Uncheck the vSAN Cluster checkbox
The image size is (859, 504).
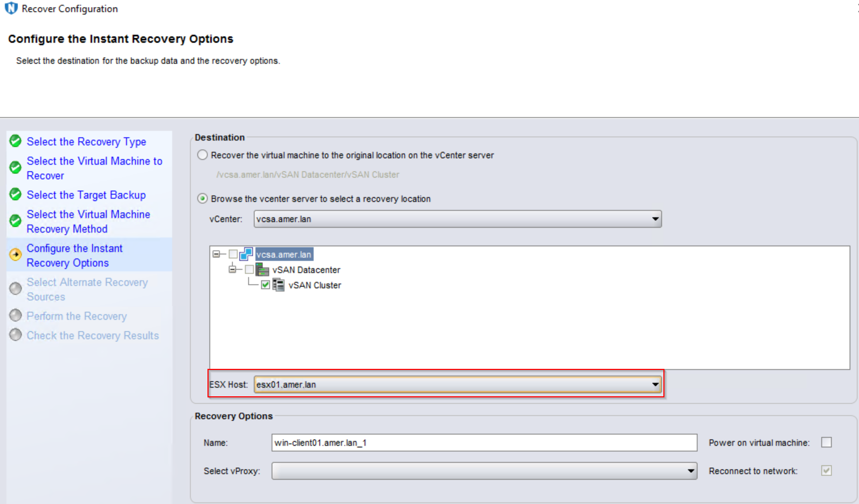pos(265,285)
